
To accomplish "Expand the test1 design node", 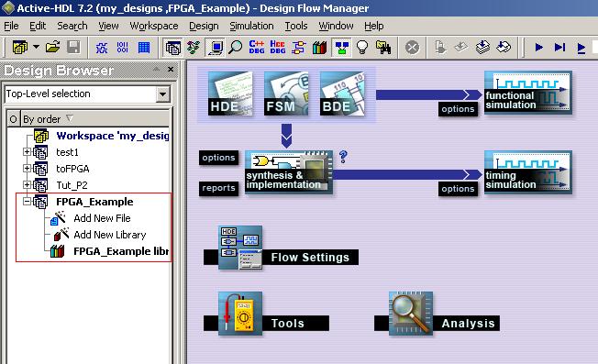I will (27, 152).
